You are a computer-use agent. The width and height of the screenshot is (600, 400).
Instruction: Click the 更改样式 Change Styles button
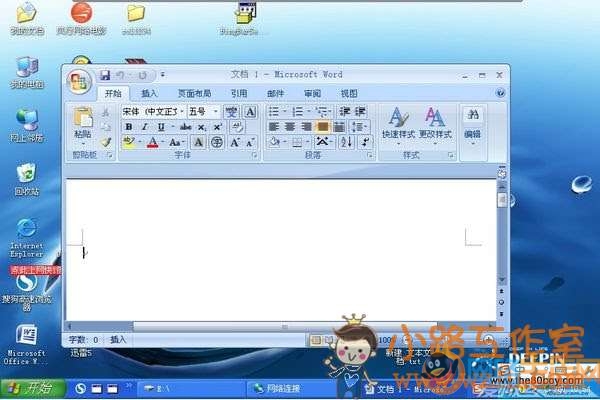(x=435, y=126)
